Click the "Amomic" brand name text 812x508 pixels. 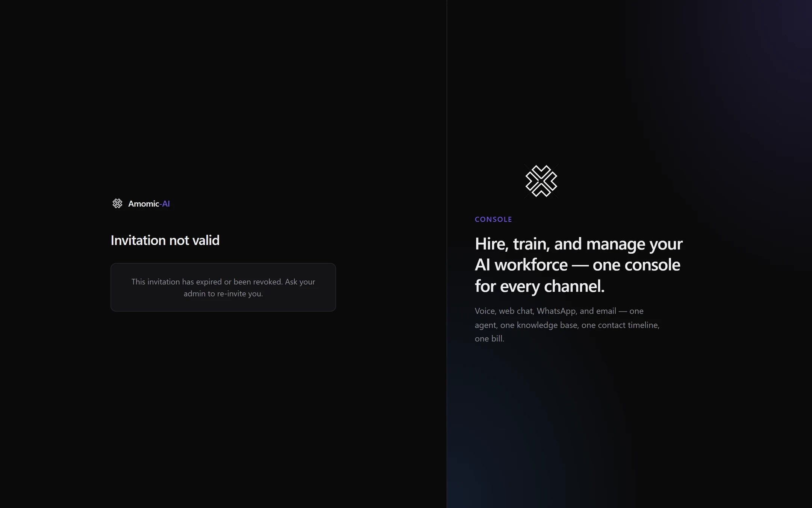click(x=144, y=204)
